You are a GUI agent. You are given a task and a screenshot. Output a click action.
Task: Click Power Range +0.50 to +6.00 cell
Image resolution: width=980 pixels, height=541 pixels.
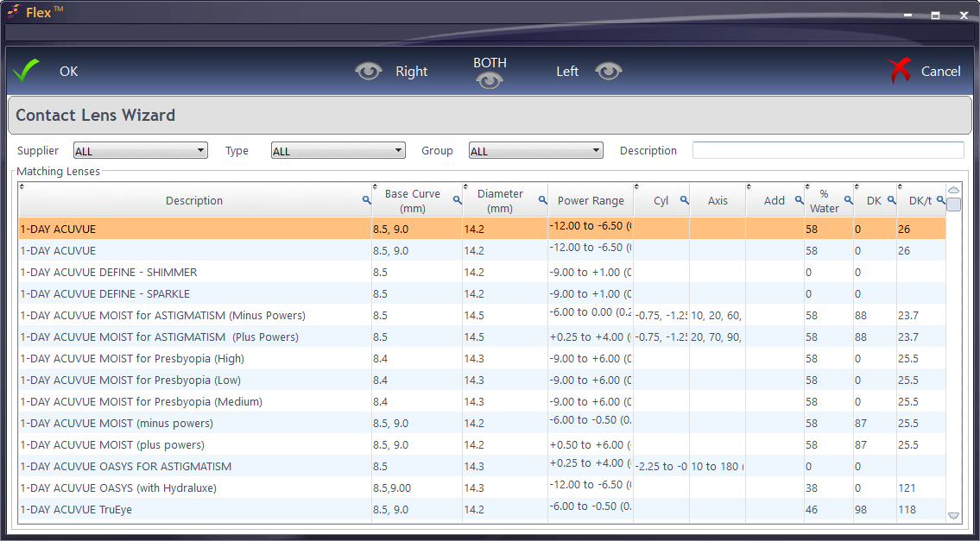click(591, 443)
